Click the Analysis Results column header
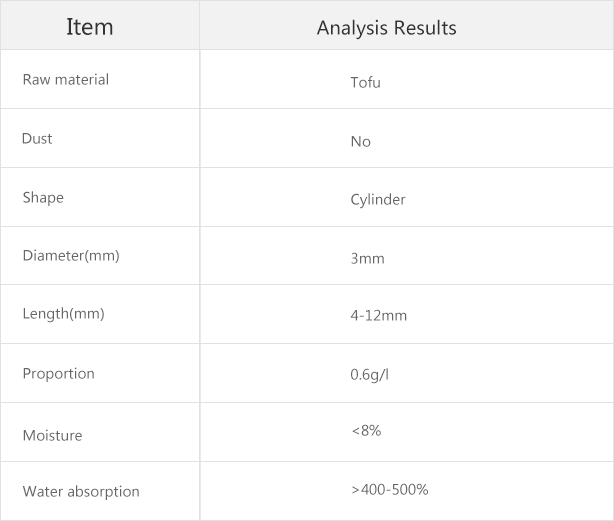 pyautogui.click(x=386, y=28)
